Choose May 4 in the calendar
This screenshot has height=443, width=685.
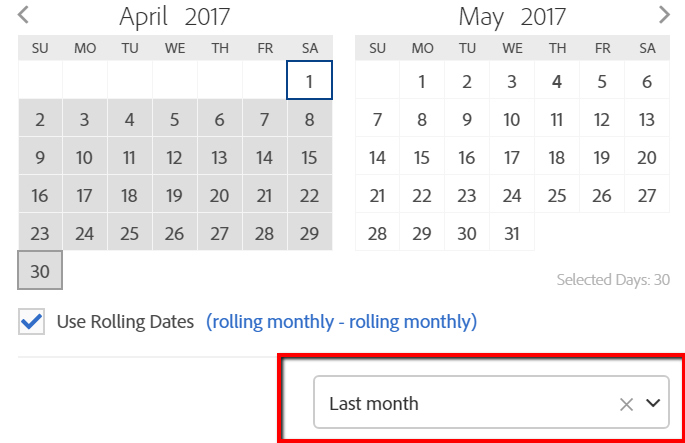pyautogui.click(x=557, y=82)
